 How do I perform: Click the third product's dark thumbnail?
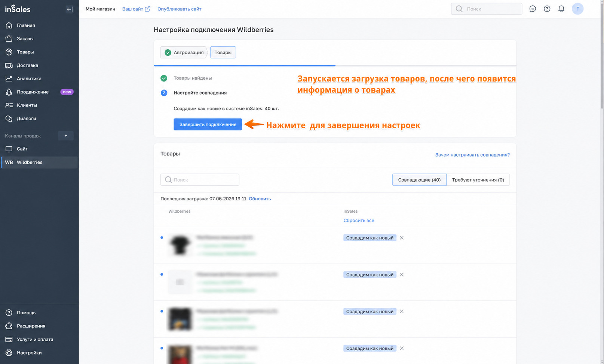coord(180,319)
